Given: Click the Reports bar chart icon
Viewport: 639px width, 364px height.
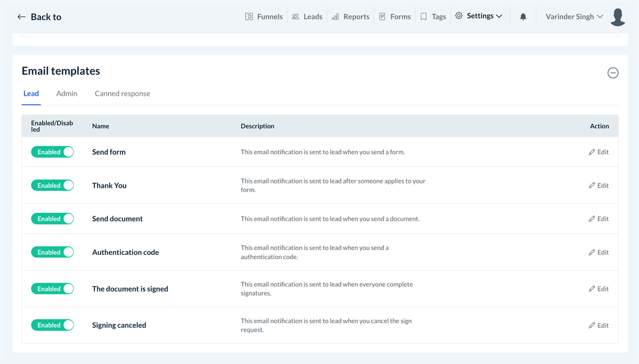Looking at the screenshot, I should [x=335, y=16].
